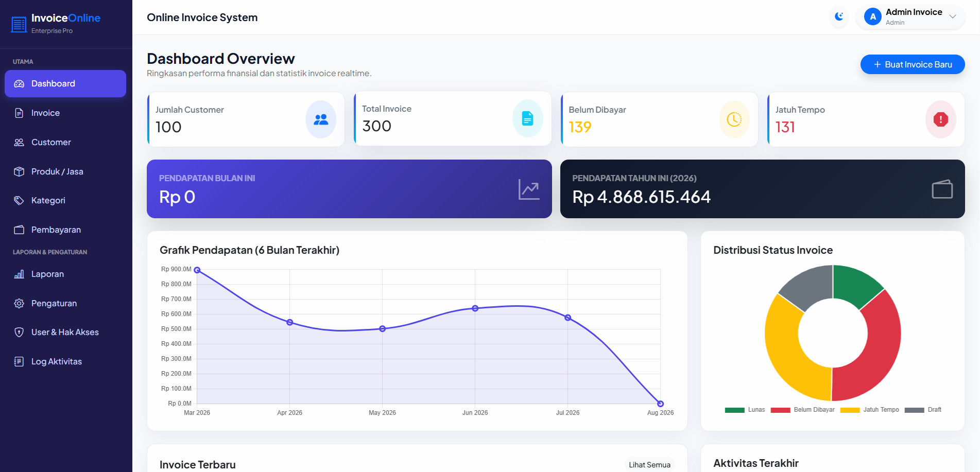
Task: Click the Jatuh Tempo alert icon
Action: click(x=941, y=119)
